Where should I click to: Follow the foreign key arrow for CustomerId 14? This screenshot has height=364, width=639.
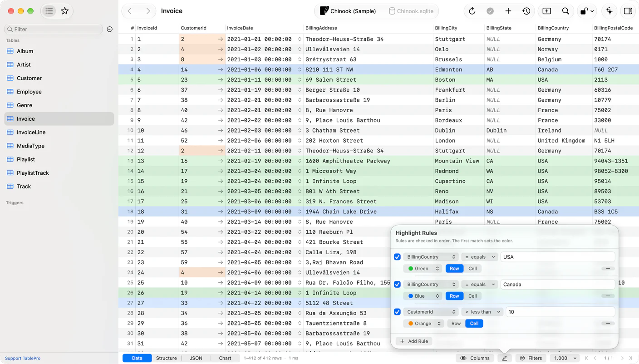click(220, 69)
